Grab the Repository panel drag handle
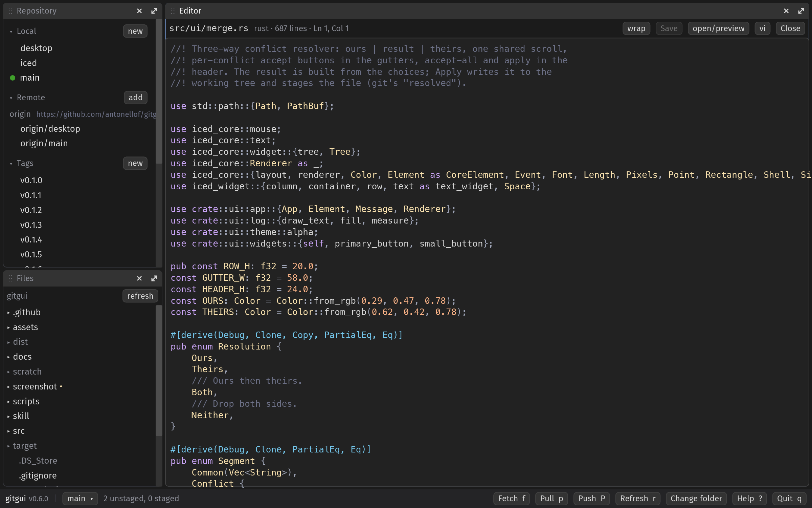This screenshot has width=812, height=508. [10, 11]
